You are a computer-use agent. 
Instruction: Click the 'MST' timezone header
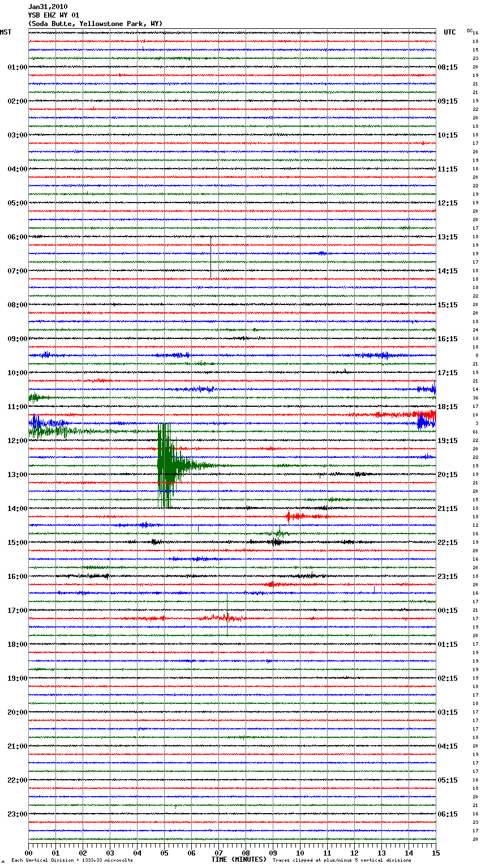(x=6, y=32)
